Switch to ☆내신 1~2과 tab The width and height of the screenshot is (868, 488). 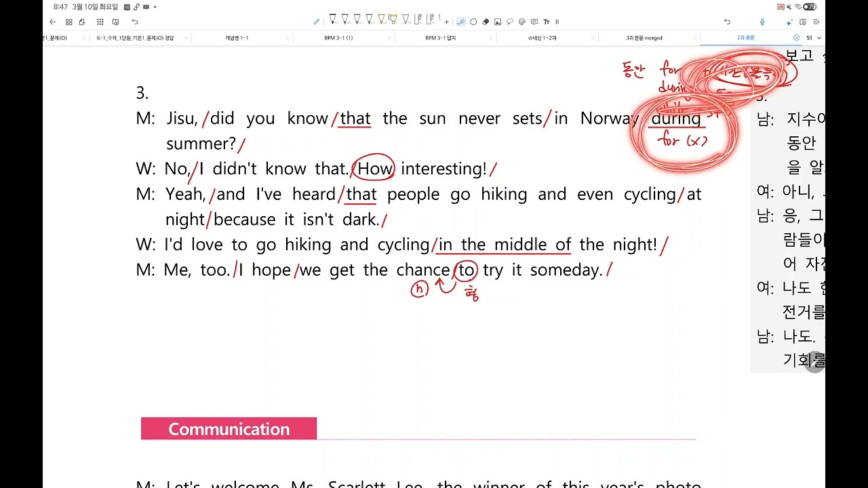click(542, 38)
